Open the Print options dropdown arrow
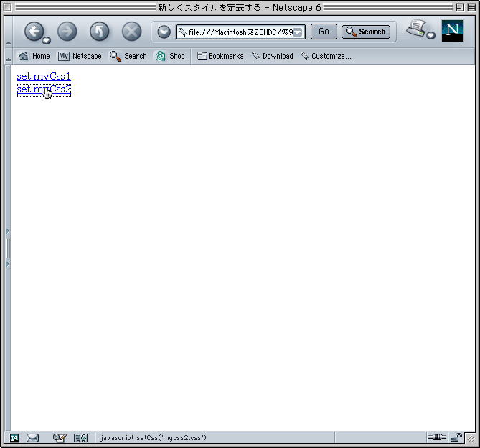This screenshot has height=448, width=480. pyautogui.click(x=430, y=35)
